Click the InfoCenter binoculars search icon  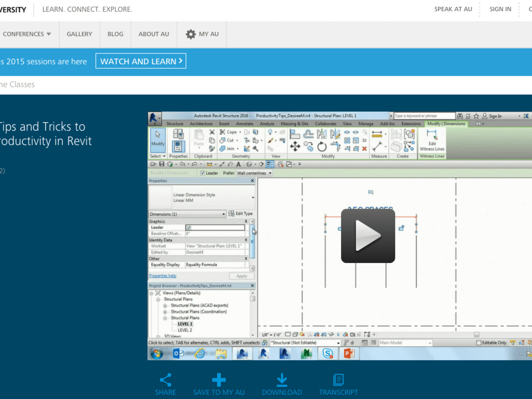pyautogui.click(x=460, y=116)
